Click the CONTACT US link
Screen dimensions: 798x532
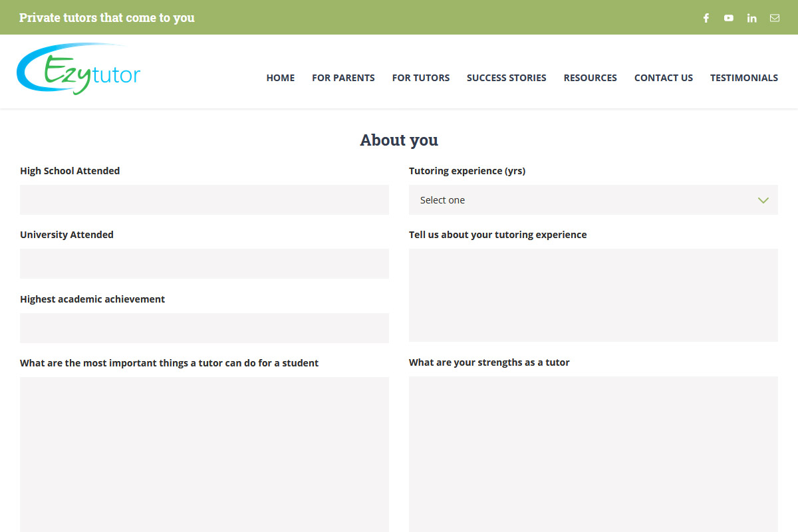tap(663, 78)
